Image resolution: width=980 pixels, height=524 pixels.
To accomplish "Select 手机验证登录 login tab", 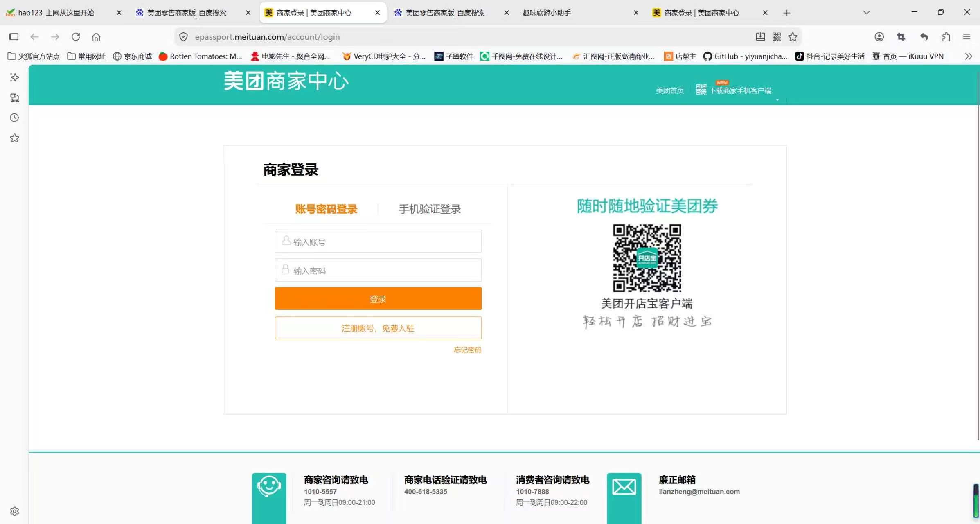I will coord(430,209).
